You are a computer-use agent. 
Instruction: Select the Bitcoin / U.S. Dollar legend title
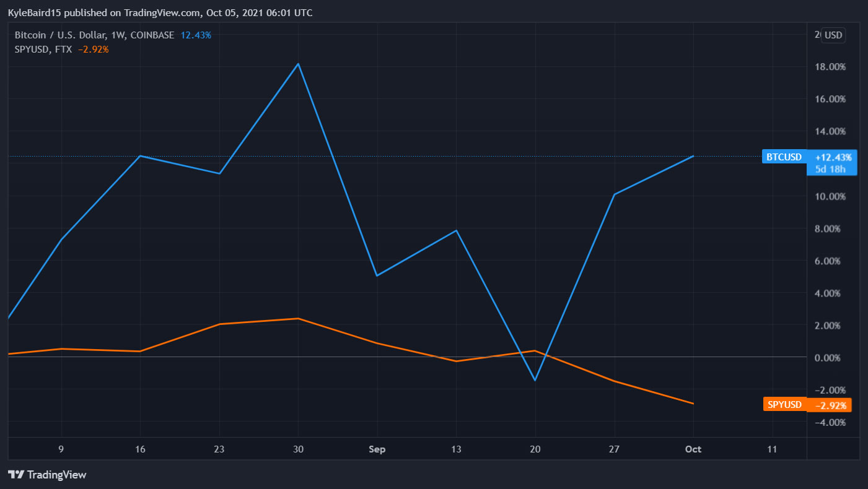tap(94, 35)
